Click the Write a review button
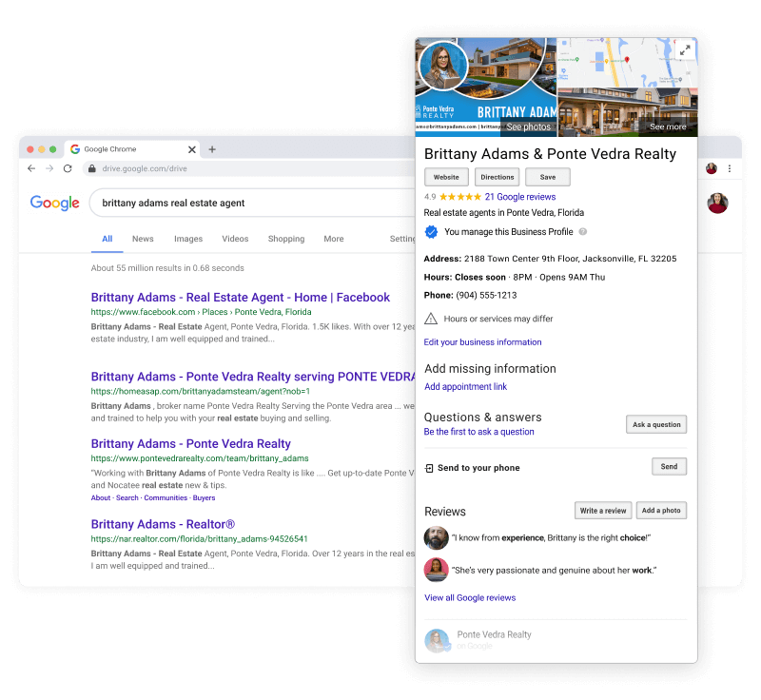The height and width of the screenshot is (700, 761). click(603, 511)
